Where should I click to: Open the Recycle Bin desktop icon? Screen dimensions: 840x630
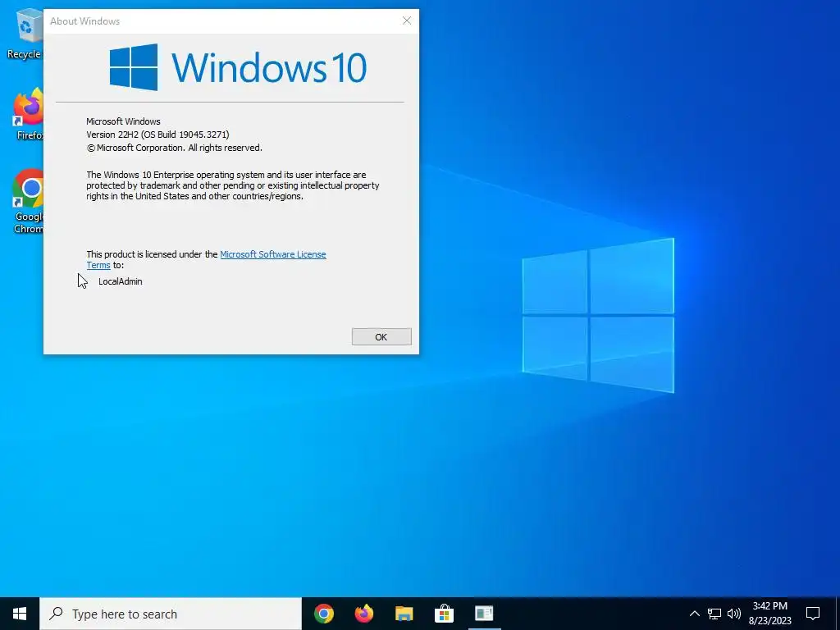pyautogui.click(x=25, y=34)
